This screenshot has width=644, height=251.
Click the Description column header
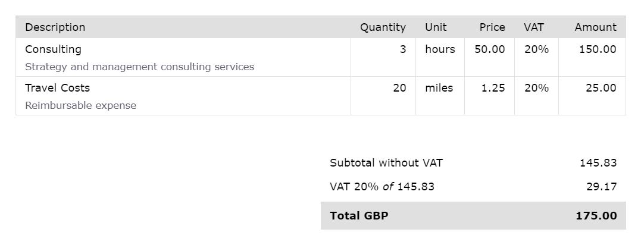point(55,27)
